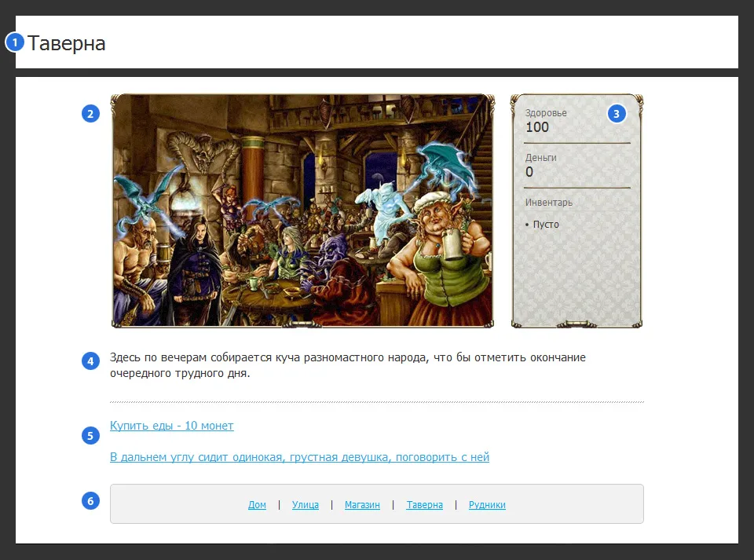Click the tavern scene illustration
Image resolution: width=754 pixels, height=560 pixels.
(x=302, y=210)
